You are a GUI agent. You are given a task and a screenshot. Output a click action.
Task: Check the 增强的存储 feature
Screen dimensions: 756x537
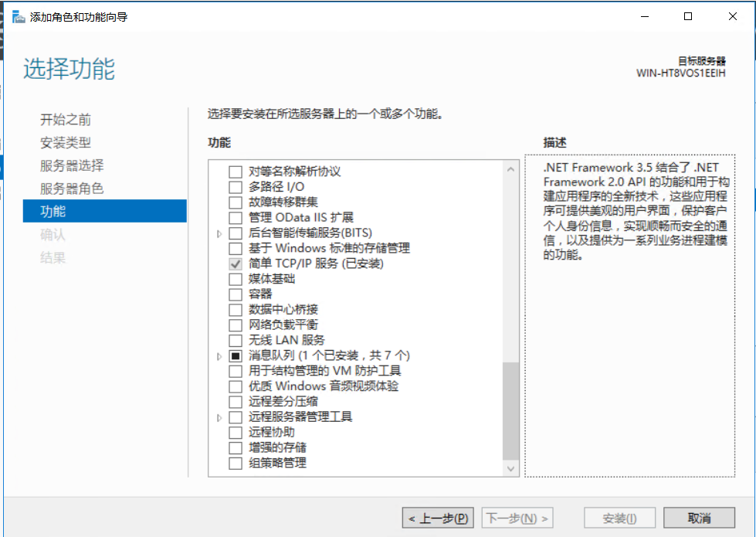pos(234,447)
